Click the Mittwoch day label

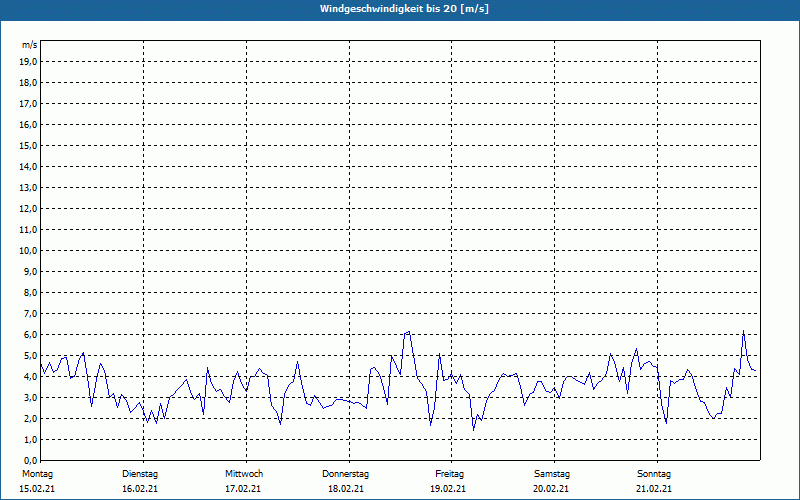pos(244,474)
